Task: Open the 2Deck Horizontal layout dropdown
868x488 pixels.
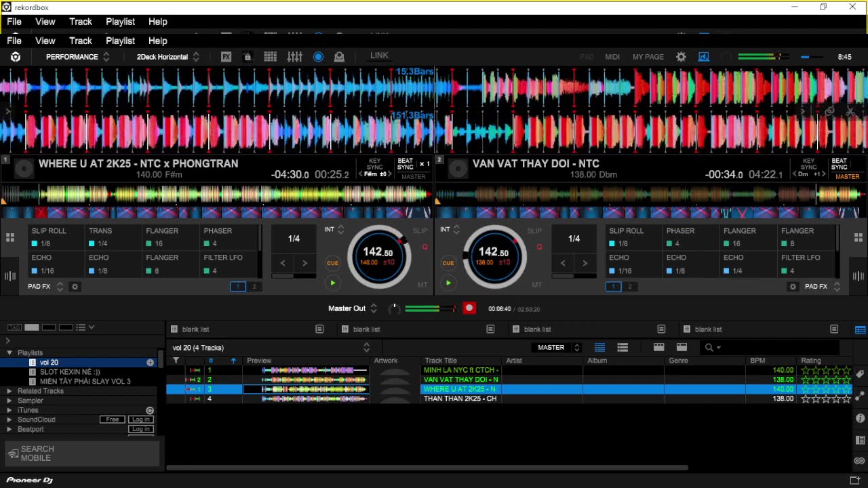Action: [x=167, y=57]
